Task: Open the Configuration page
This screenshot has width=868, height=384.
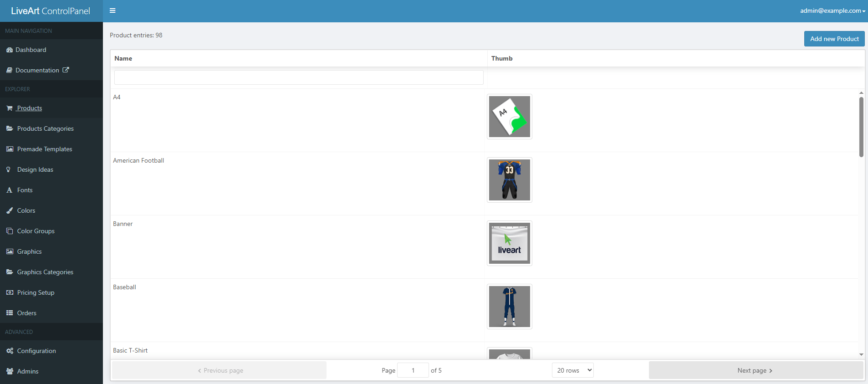Action: 51,351
